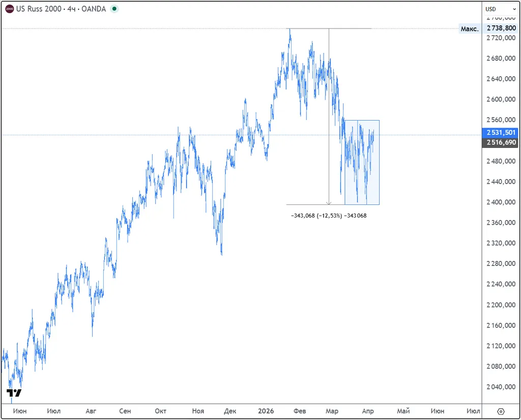Select the vertical price range arrow line
The height and width of the screenshot is (420, 521).
[329, 117]
